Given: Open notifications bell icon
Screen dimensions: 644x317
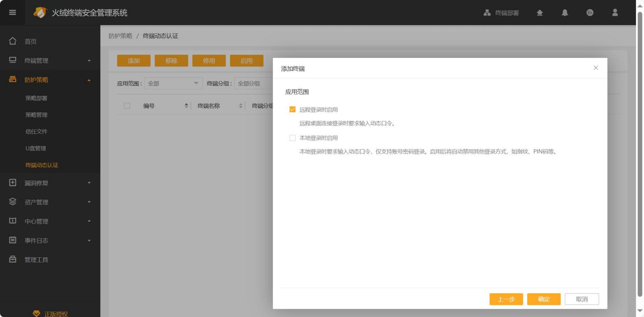Looking at the screenshot, I should (x=565, y=13).
